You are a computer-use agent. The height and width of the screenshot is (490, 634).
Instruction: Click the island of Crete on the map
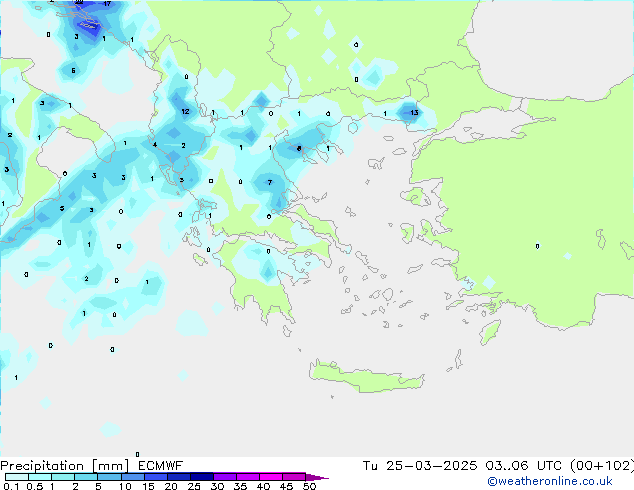point(366,377)
